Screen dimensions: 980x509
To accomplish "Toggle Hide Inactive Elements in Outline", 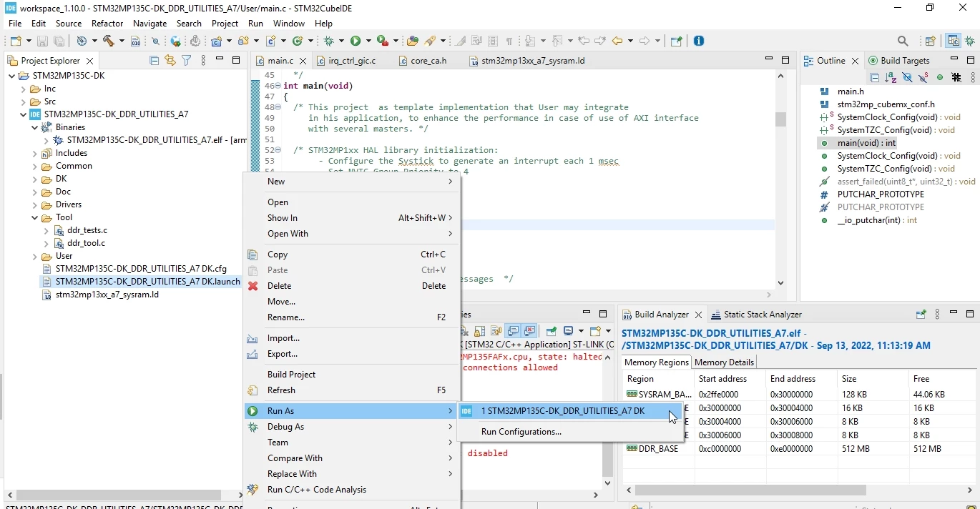I will [956, 77].
